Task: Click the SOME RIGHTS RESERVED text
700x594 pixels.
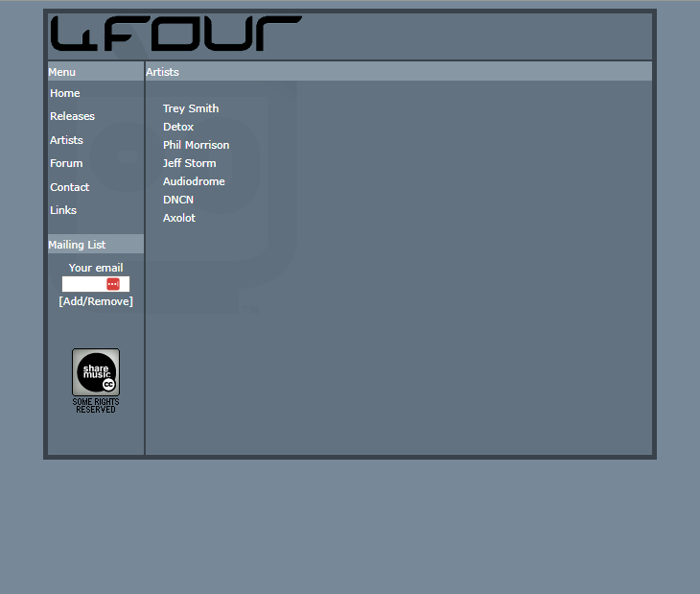Action: pos(96,406)
